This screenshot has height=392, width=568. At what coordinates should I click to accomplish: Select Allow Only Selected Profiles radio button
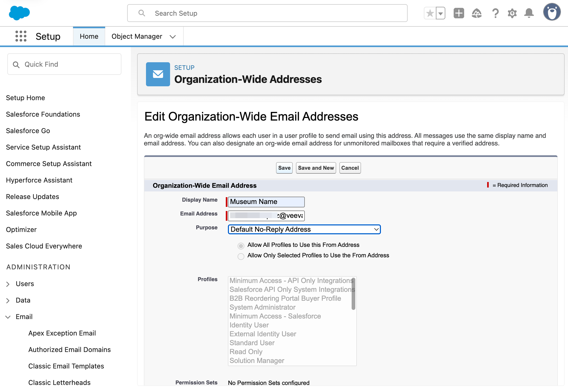pyautogui.click(x=241, y=256)
